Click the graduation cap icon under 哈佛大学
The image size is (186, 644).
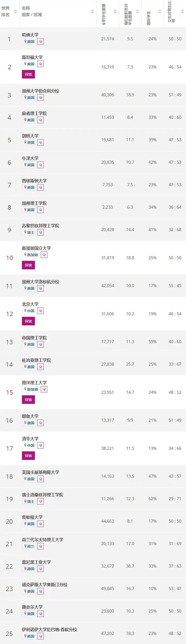[x=40, y=42]
